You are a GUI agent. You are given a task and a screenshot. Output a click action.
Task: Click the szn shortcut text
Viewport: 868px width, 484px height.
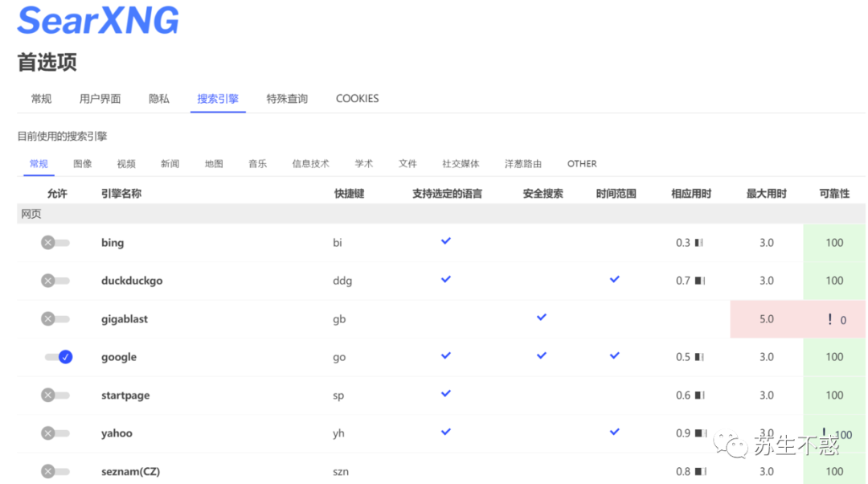click(341, 472)
